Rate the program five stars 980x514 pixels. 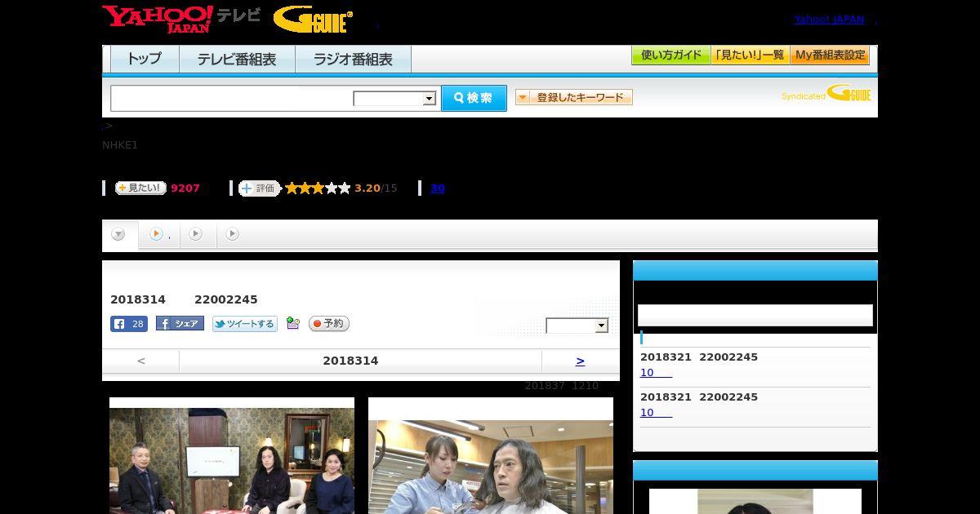click(344, 188)
